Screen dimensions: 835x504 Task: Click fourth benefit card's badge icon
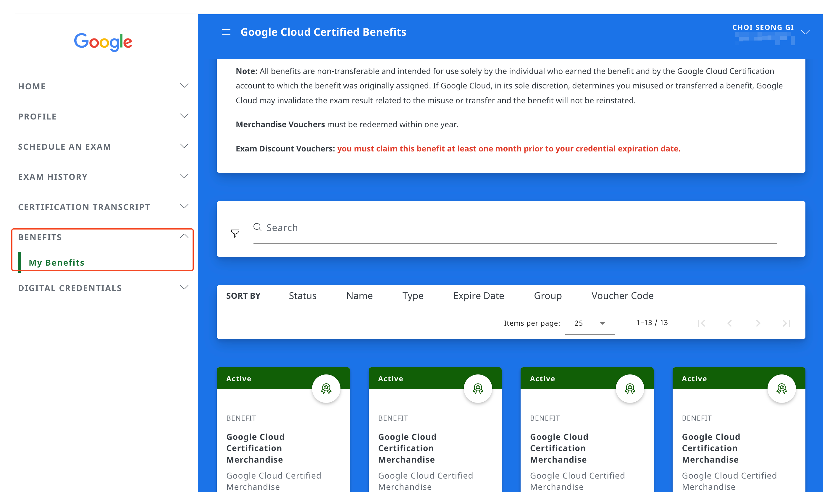click(781, 388)
